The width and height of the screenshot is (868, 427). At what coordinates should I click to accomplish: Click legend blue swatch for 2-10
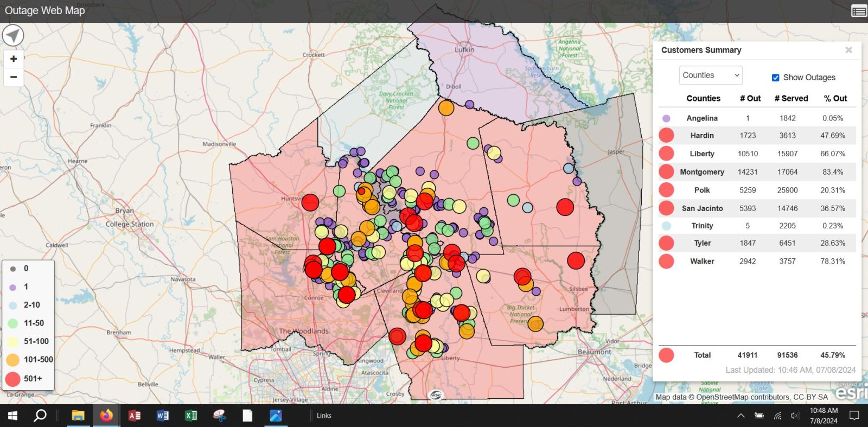pos(13,305)
